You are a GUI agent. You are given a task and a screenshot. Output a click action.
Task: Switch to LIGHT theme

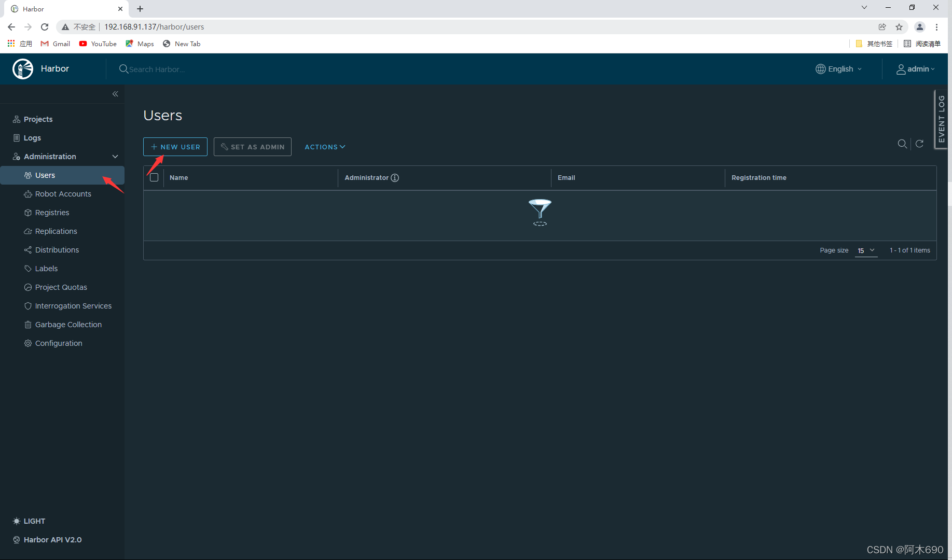click(29, 521)
